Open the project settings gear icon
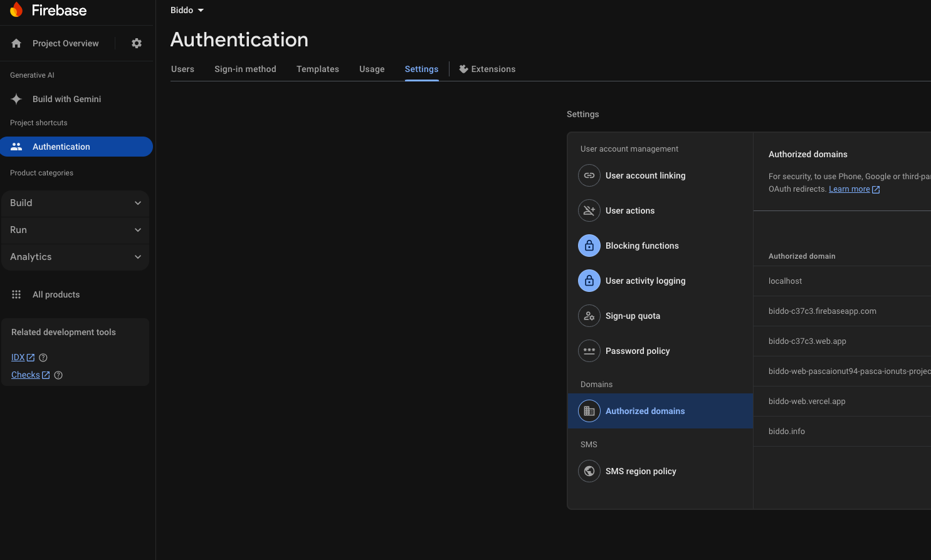 137,43
